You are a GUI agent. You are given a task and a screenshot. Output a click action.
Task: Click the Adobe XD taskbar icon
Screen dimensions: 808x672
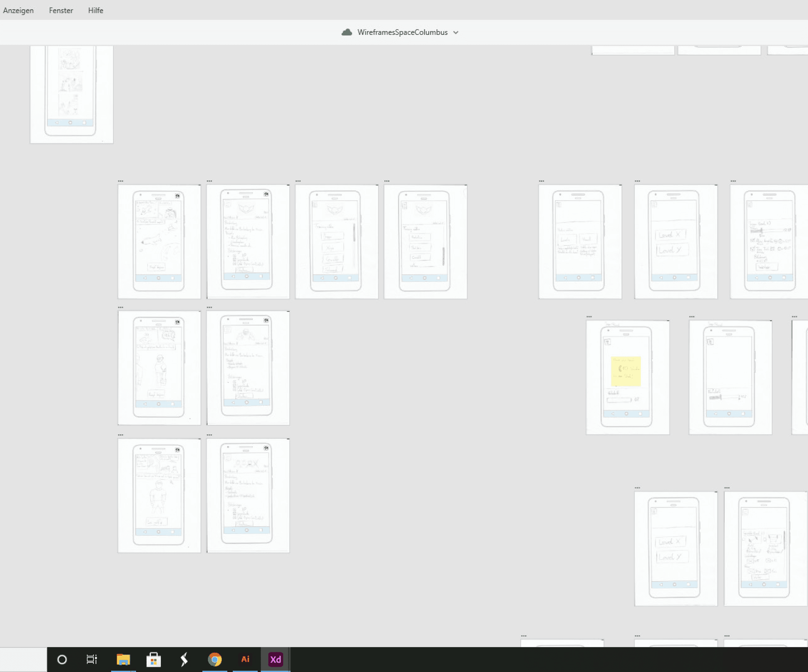(x=275, y=660)
